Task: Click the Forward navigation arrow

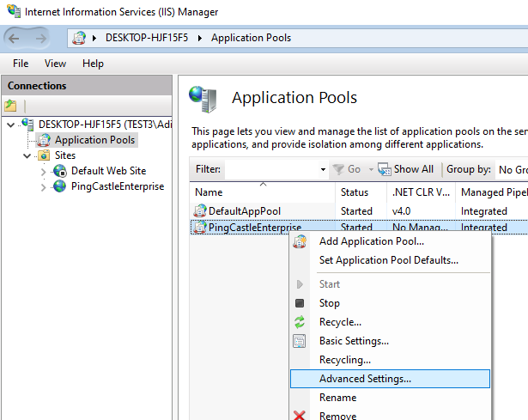Action: [40, 39]
